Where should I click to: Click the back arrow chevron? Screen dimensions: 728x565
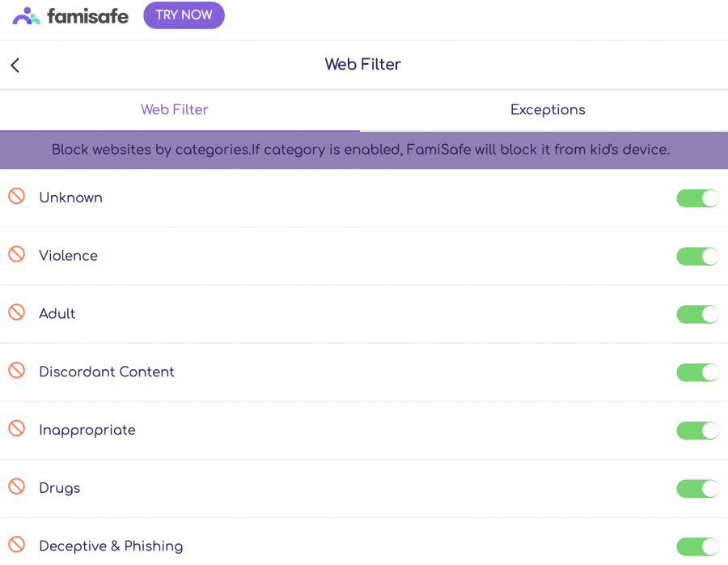coord(15,65)
